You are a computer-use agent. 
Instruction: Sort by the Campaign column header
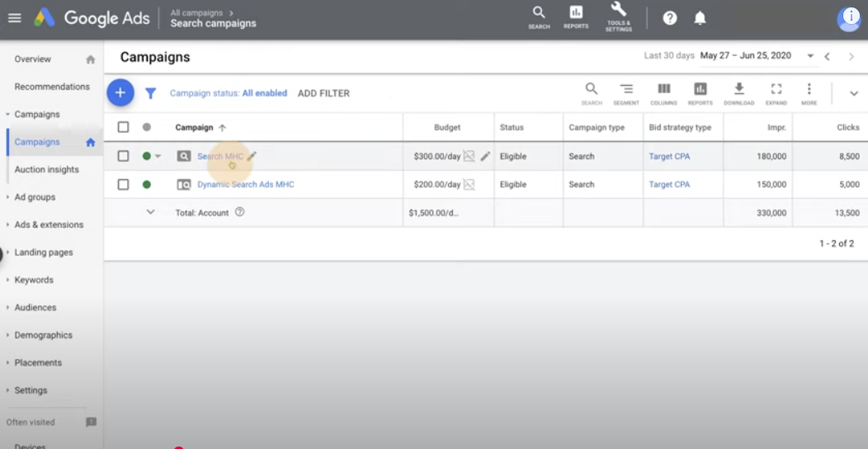[194, 127]
